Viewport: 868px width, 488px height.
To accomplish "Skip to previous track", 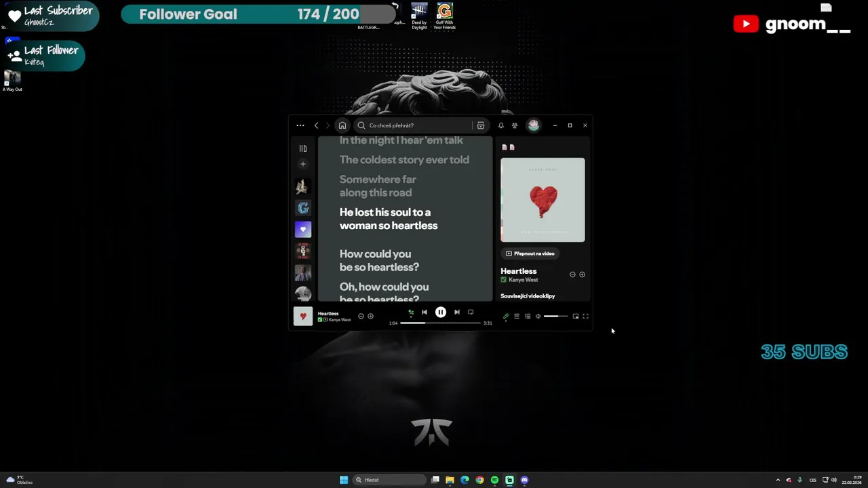I will pos(425,312).
